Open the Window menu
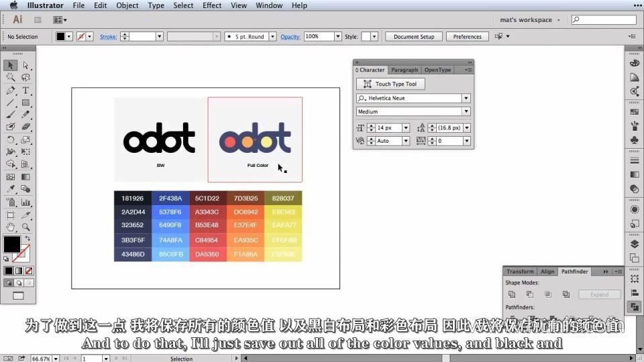Screen dimensions: 644x362 [269, 5]
